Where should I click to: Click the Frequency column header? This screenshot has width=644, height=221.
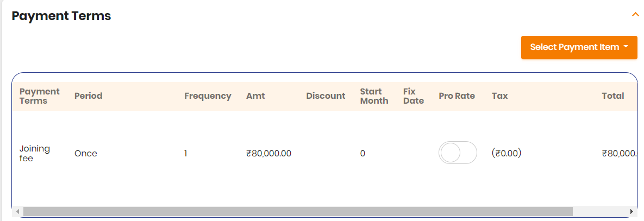coord(208,96)
